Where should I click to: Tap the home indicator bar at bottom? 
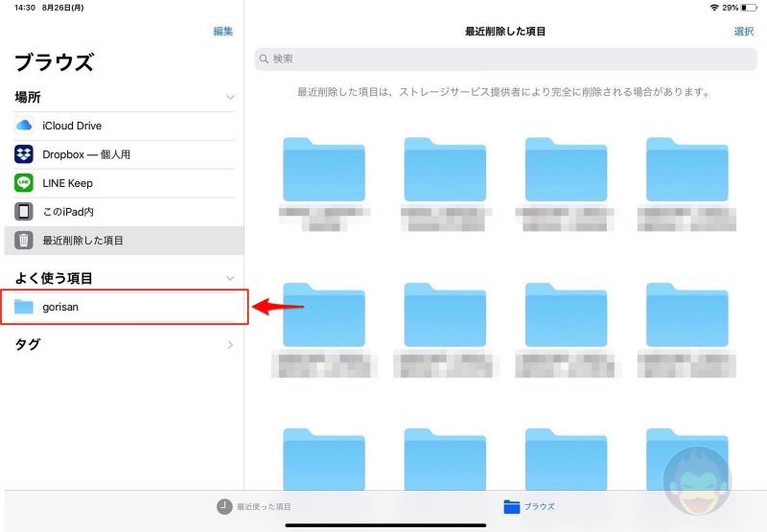click(385, 525)
